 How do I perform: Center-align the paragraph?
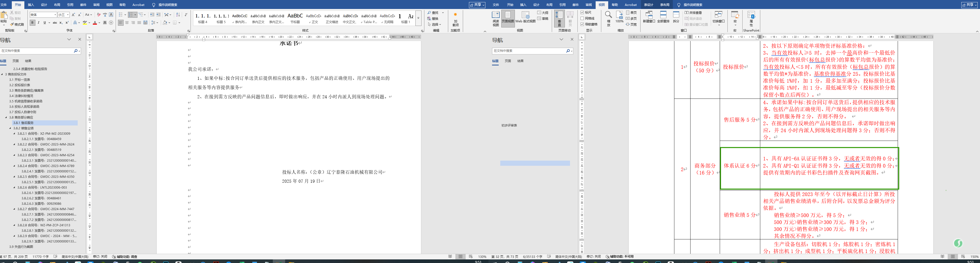point(127,23)
